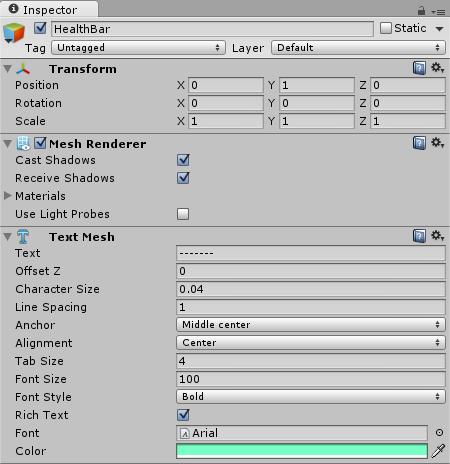Click the Rotation Z field
Image resolution: width=450 pixels, height=464 pixels.
(408, 103)
